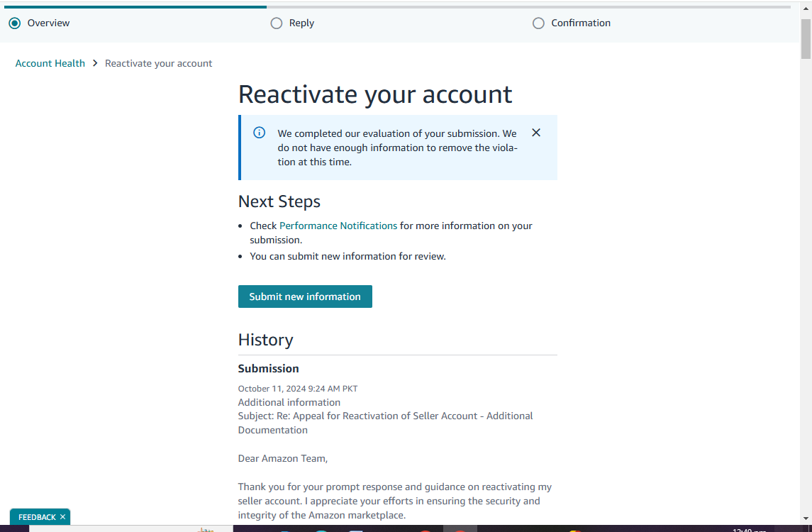Close the FEEDBACK widget with its X
The height and width of the screenshot is (532, 812).
62,517
